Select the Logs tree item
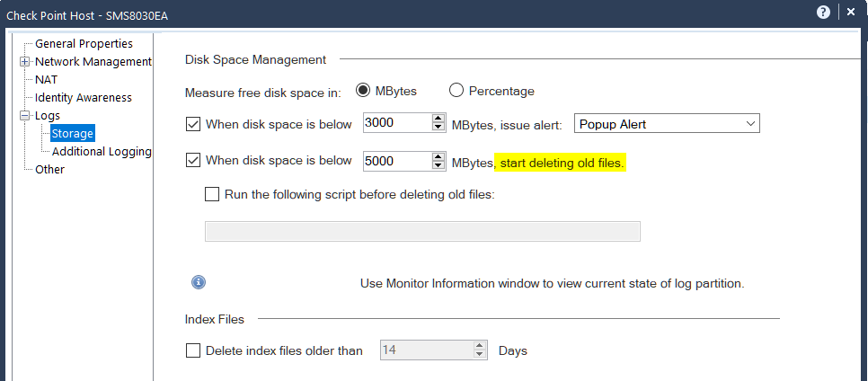This screenshot has height=381, width=868. pyautogui.click(x=47, y=116)
